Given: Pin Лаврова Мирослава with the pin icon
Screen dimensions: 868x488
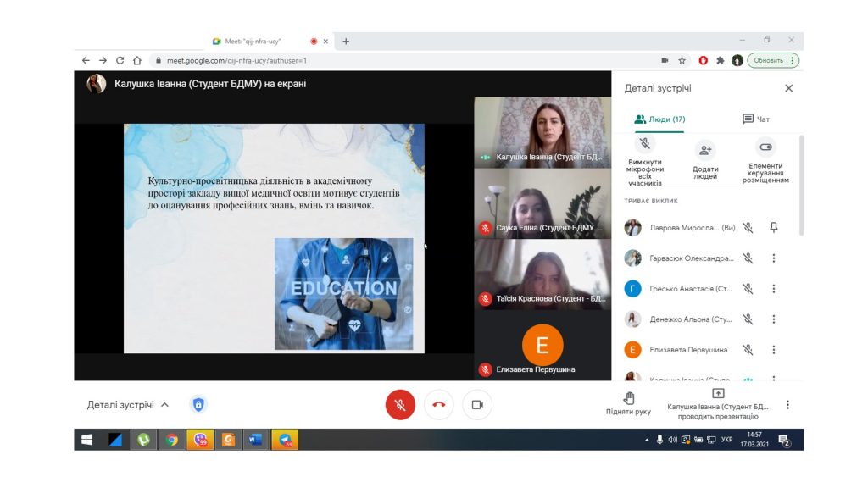Looking at the screenshot, I should pos(774,227).
